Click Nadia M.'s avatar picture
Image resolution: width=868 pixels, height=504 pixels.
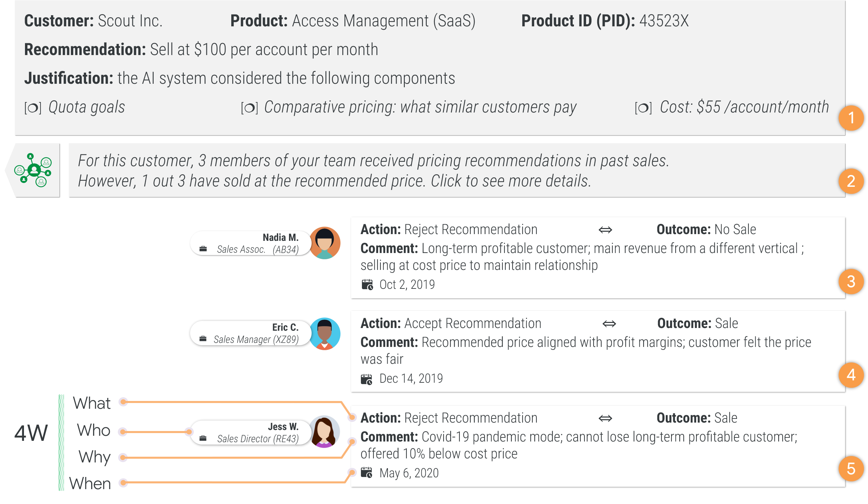324,243
